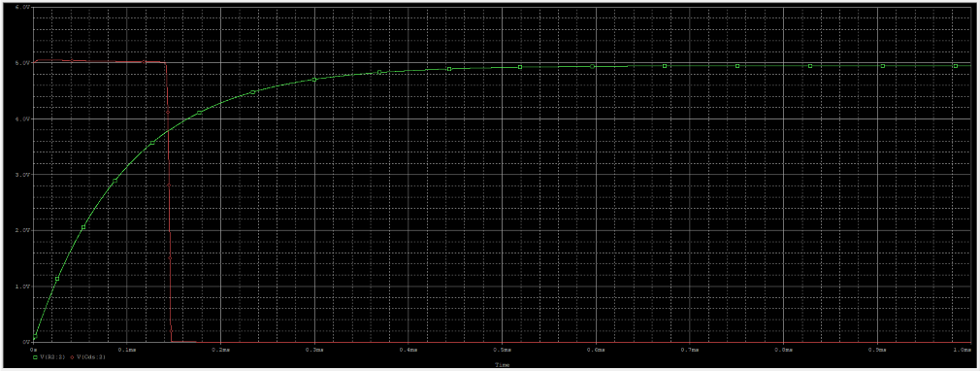Click the Time x-axis title
This screenshot has height=371, width=980.
[502, 364]
